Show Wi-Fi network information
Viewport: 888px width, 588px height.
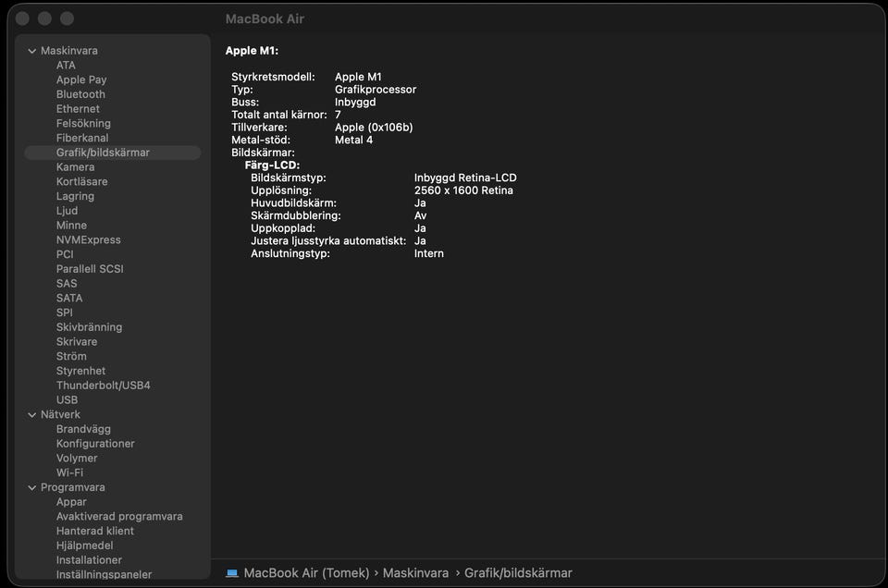[69, 472]
